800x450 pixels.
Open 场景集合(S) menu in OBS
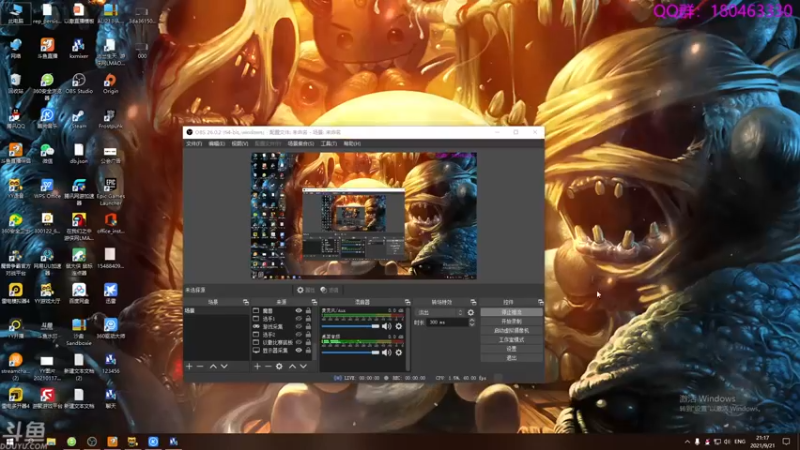(x=301, y=144)
